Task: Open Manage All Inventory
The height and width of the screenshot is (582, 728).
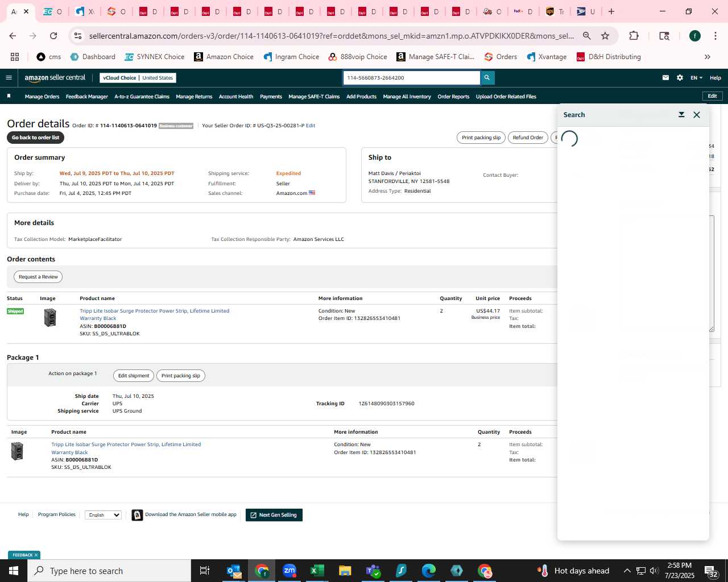Action: pyautogui.click(x=407, y=97)
